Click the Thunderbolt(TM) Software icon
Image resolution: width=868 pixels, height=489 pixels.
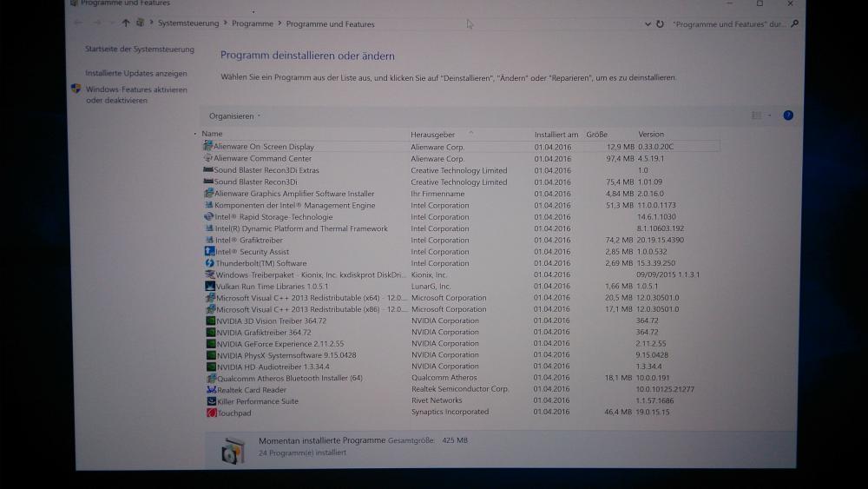click(209, 263)
